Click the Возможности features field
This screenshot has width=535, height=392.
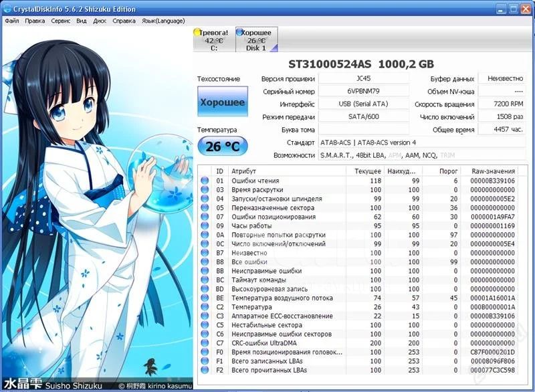pos(422,155)
